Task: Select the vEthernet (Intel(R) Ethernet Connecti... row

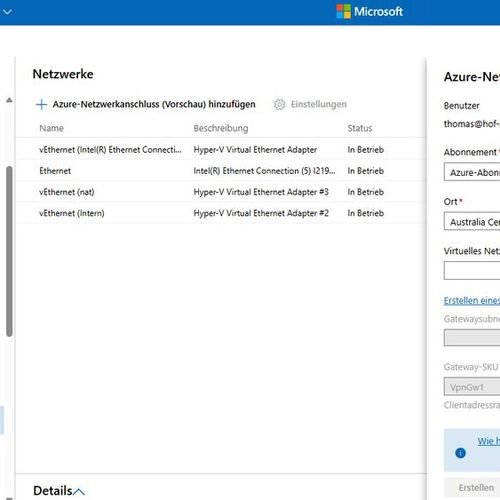Action: tap(221, 150)
